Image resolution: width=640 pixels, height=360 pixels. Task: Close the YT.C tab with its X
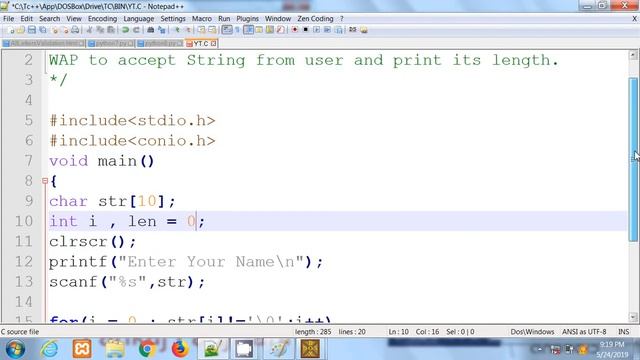point(213,43)
